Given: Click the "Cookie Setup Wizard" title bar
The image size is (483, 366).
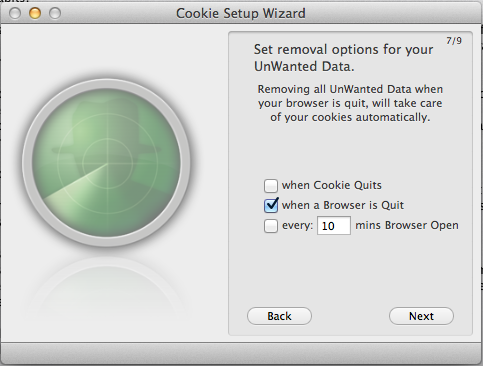Looking at the screenshot, I should [241, 13].
